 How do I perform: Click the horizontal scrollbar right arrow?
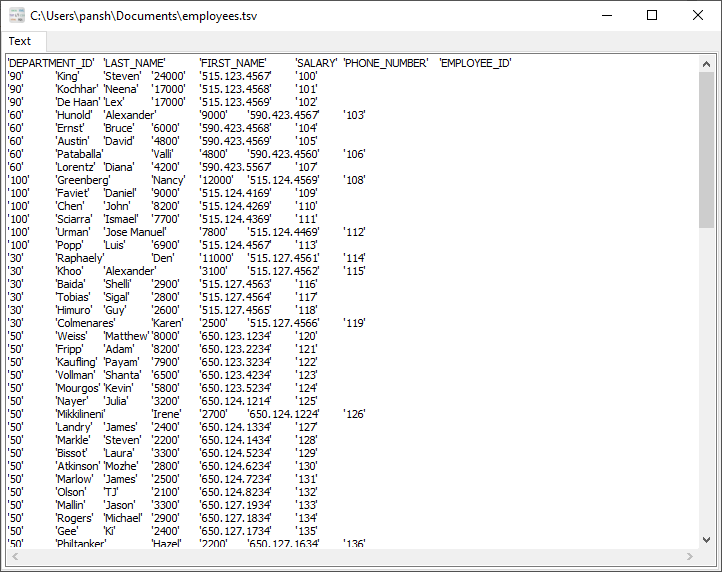pos(689,556)
